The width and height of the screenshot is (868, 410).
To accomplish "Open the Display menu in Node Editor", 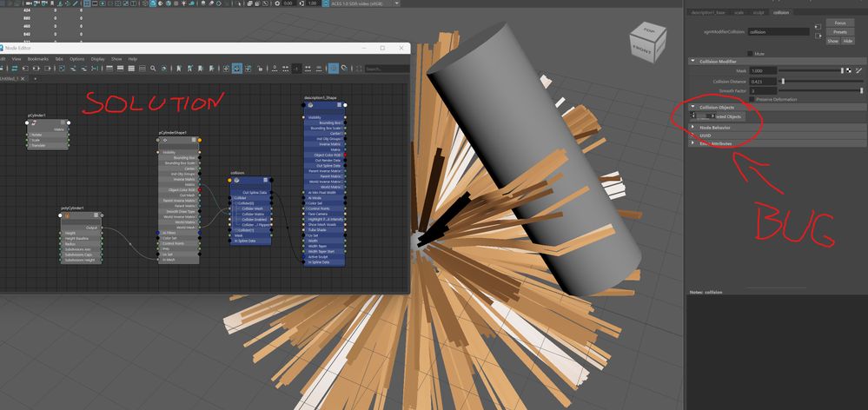I will 97,59.
